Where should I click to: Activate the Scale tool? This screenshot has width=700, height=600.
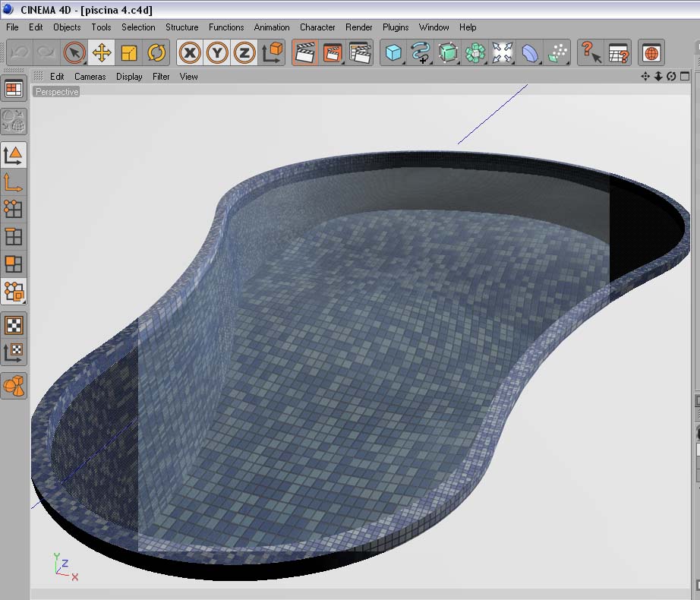pos(129,53)
